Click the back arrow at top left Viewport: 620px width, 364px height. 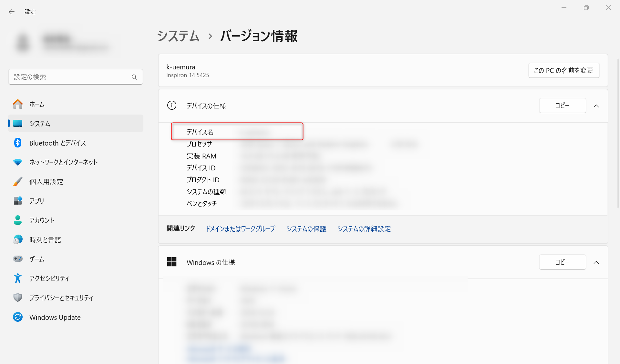[x=12, y=12]
